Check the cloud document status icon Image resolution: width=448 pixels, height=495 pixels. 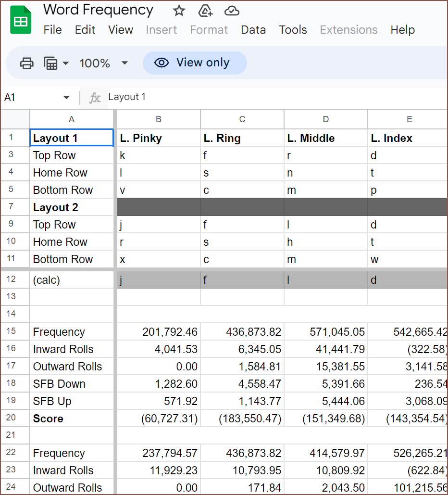point(232,11)
